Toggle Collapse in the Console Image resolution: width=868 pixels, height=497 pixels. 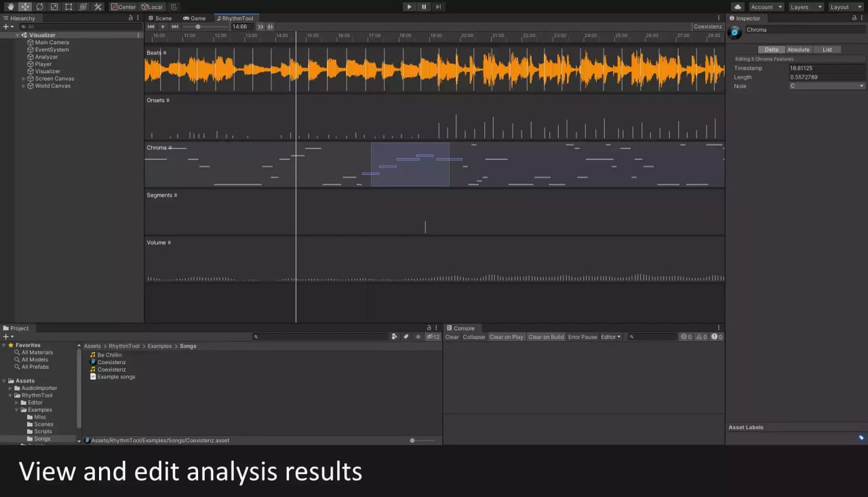[x=473, y=337]
